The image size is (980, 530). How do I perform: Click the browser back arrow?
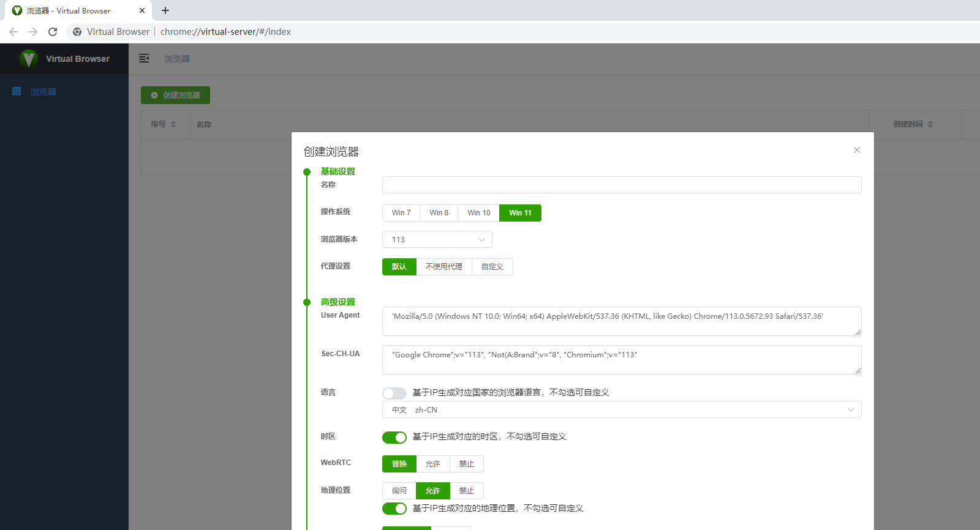[13, 32]
